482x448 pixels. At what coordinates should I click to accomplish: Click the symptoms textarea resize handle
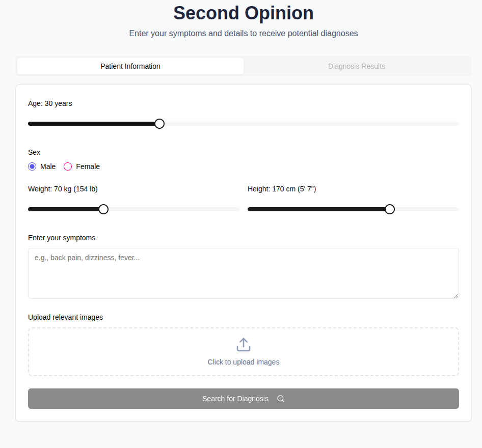coord(456,296)
